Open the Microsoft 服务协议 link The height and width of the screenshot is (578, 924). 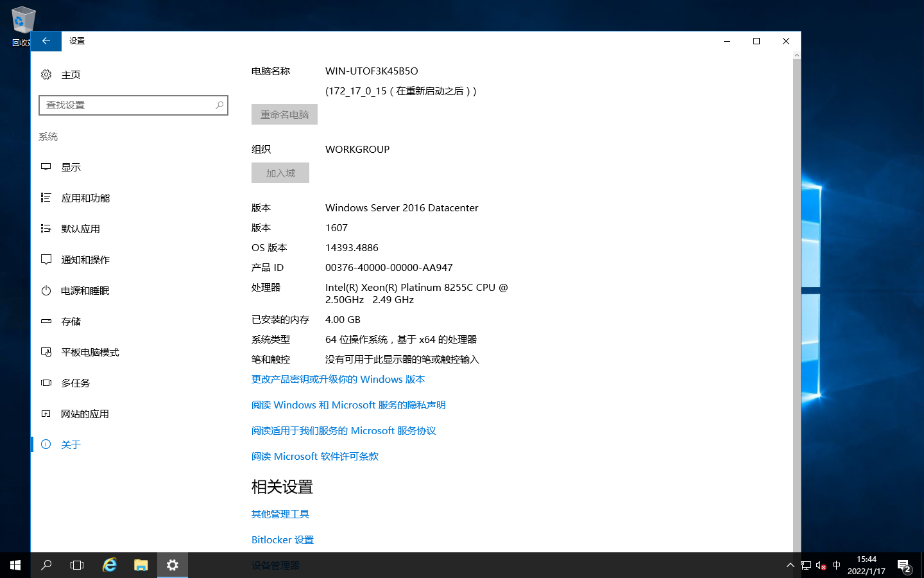(344, 431)
